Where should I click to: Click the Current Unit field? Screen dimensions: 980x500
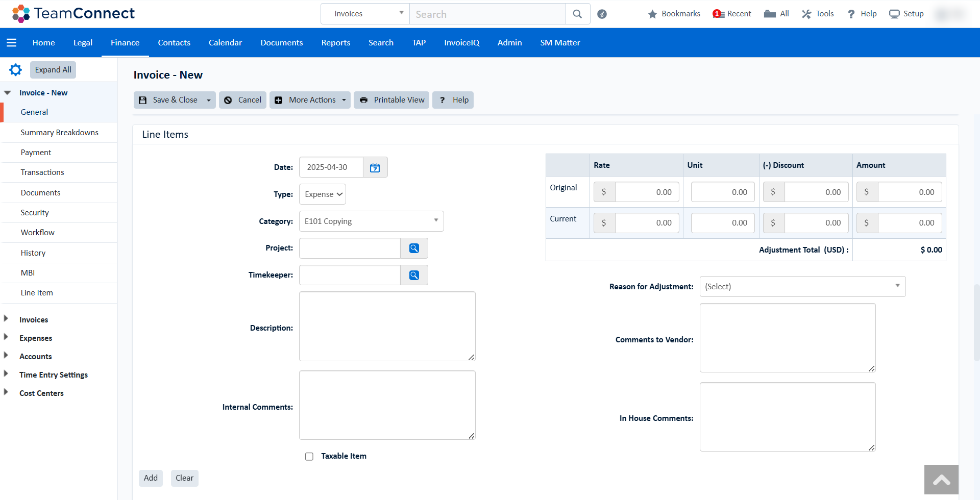click(x=723, y=223)
